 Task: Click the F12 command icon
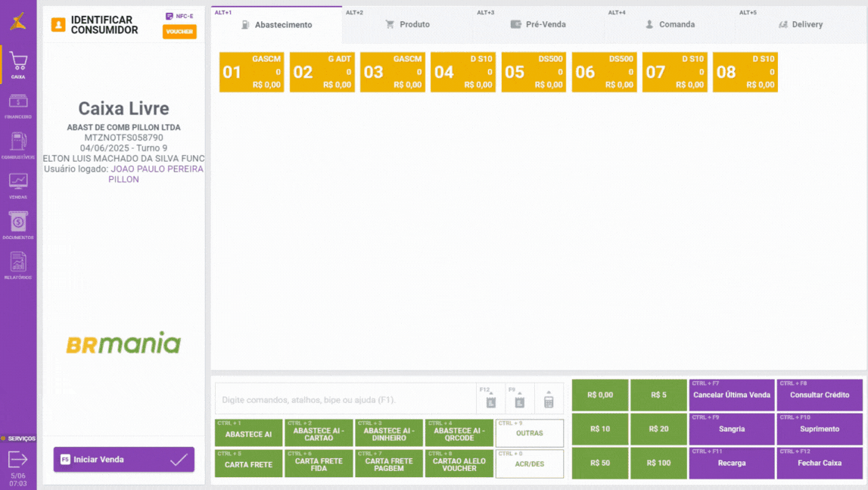click(x=490, y=399)
